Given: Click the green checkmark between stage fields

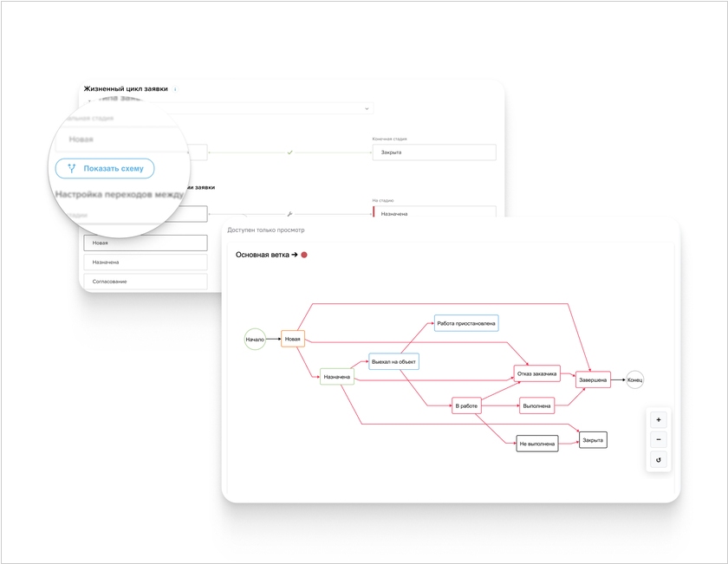Looking at the screenshot, I should point(289,152).
